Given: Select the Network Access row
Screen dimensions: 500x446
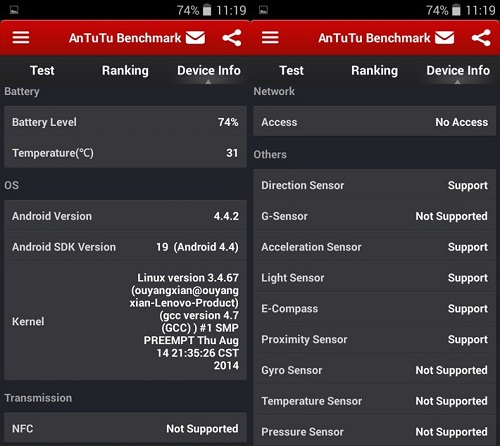Looking at the screenshot, I should (375, 122).
